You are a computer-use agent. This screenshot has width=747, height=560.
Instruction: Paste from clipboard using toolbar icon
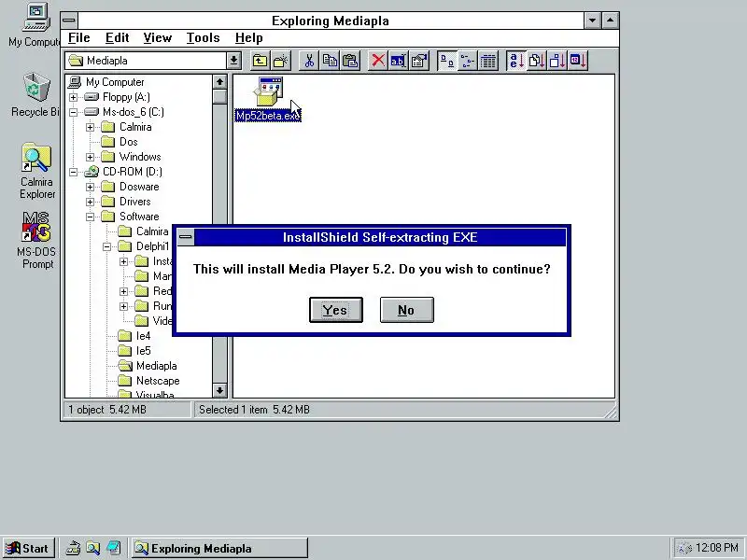point(351,61)
